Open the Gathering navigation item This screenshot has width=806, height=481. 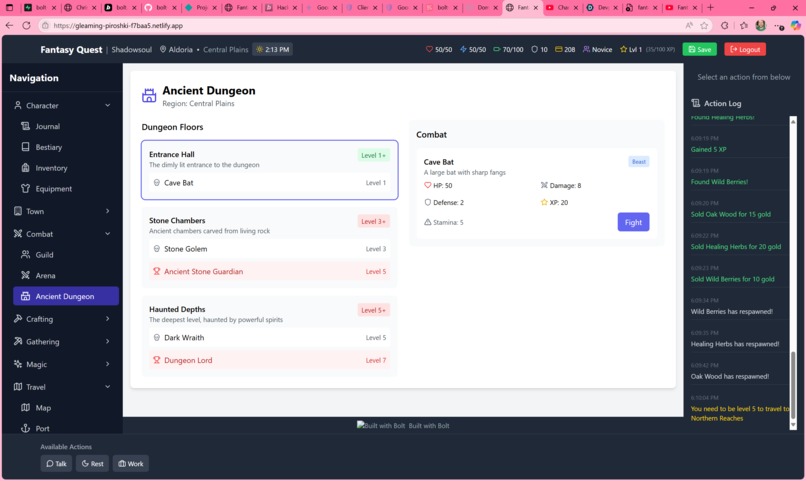[x=62, y=342]
